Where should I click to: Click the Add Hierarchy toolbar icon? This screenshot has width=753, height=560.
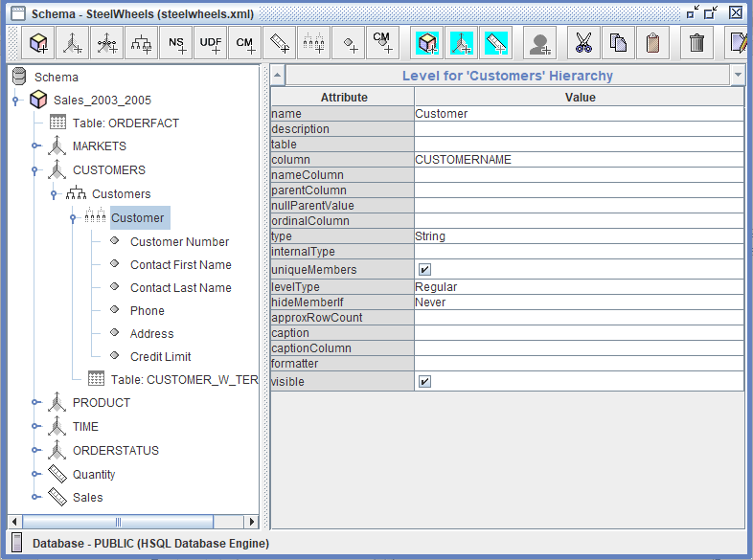tap(142, 43)
